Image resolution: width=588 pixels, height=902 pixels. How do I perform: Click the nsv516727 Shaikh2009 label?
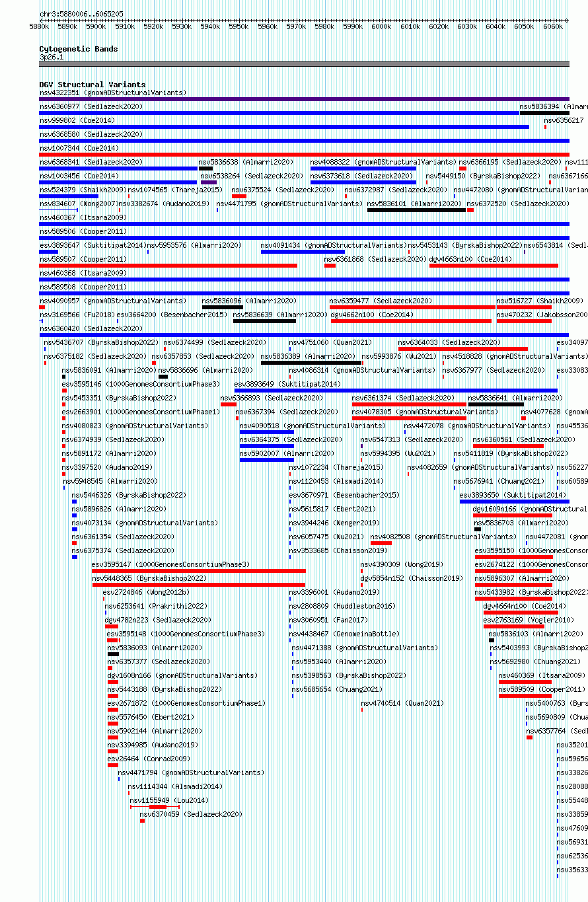click(x=540, y=301)
